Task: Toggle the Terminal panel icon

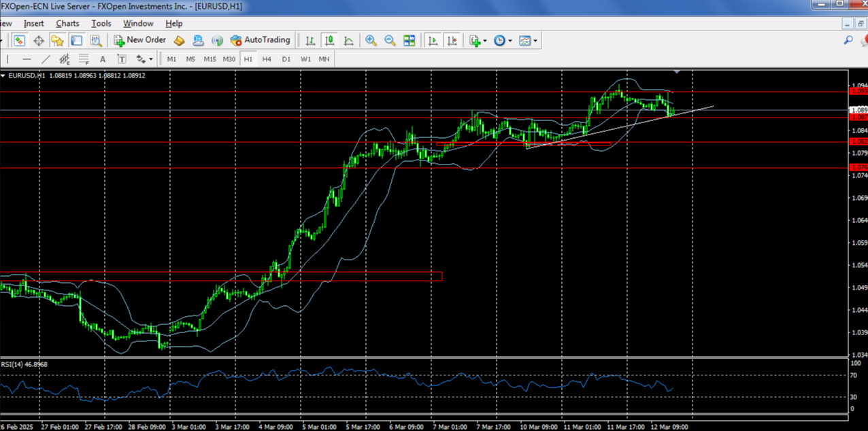Action: coord(76,40)
